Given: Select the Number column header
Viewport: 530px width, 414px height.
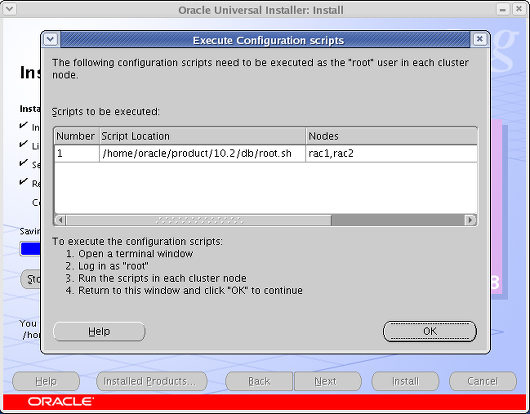Looking at the screenshot, I should pos(77,136).
